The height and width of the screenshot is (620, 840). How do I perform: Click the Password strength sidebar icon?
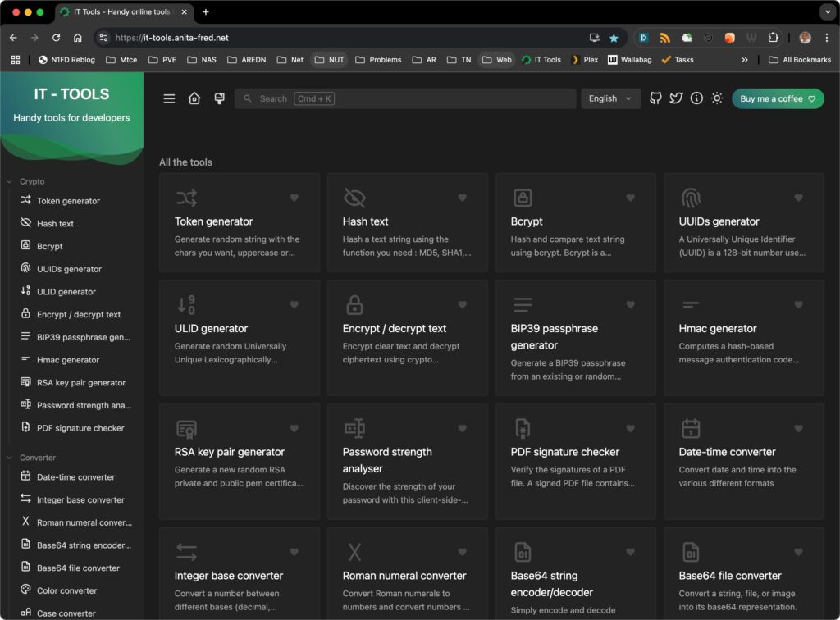[x=25, y=404]
